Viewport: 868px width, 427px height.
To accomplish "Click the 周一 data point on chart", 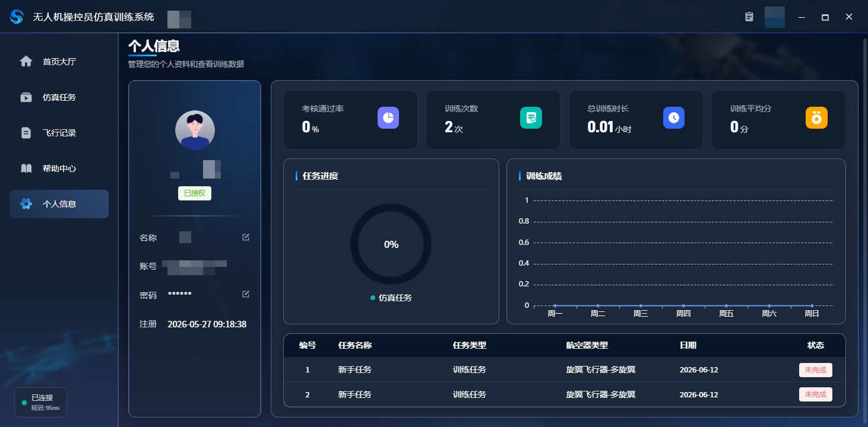I will coord(555,305).
